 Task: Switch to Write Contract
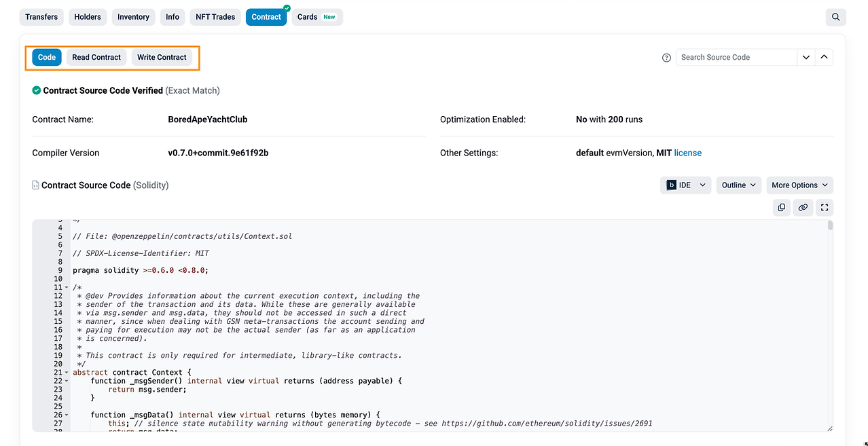[162, 57]
